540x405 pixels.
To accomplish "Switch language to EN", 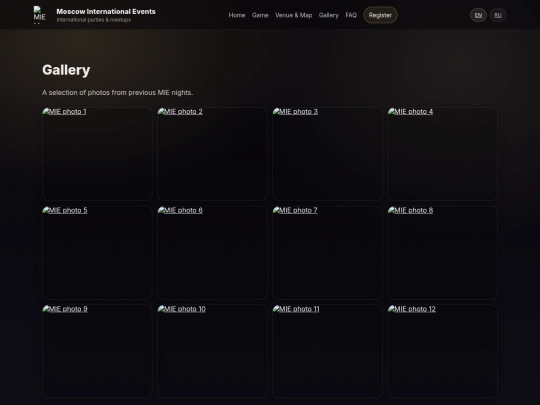I will [x=478, y=15].
